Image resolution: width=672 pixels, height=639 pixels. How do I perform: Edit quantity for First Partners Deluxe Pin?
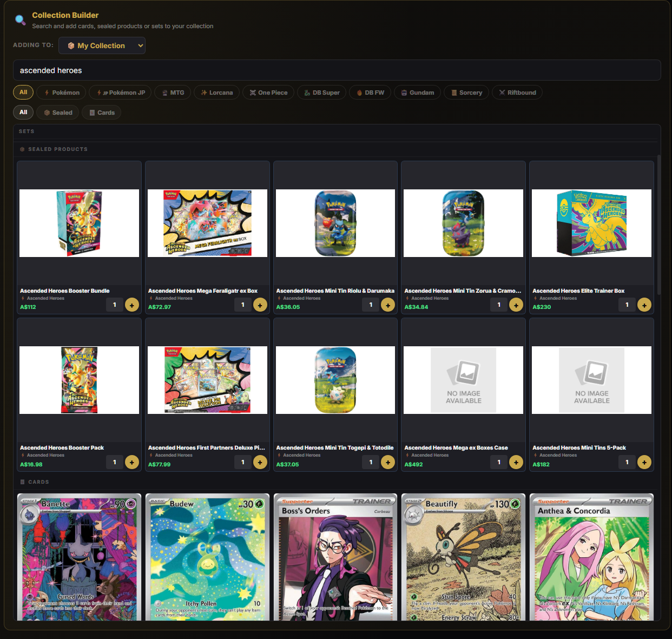(243, 462)
